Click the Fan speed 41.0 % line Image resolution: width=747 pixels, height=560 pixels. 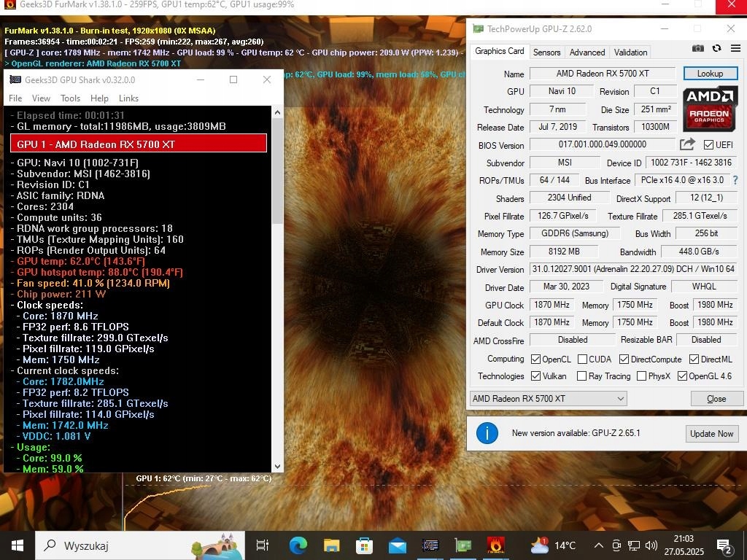pyautogui.click(x=90, y=284)
